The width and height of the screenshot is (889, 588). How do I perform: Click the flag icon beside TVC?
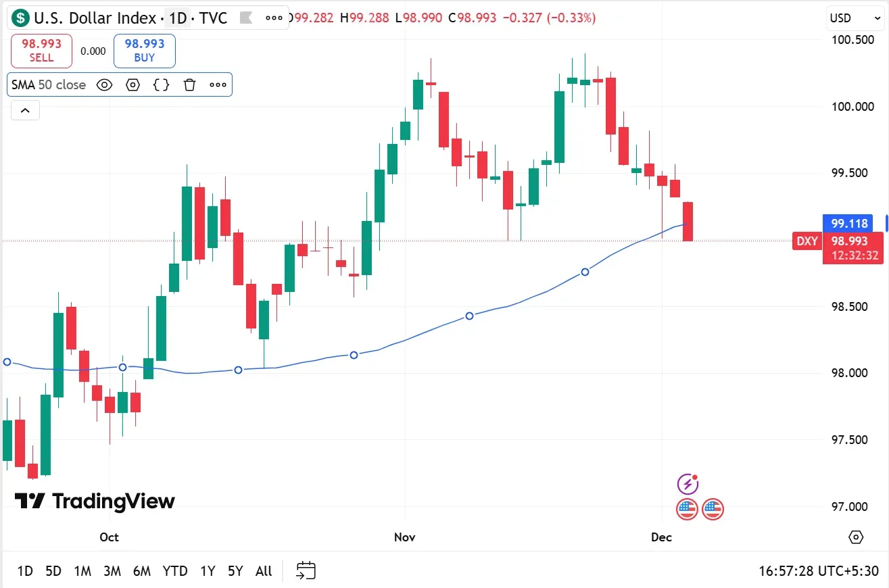(246, 18)
